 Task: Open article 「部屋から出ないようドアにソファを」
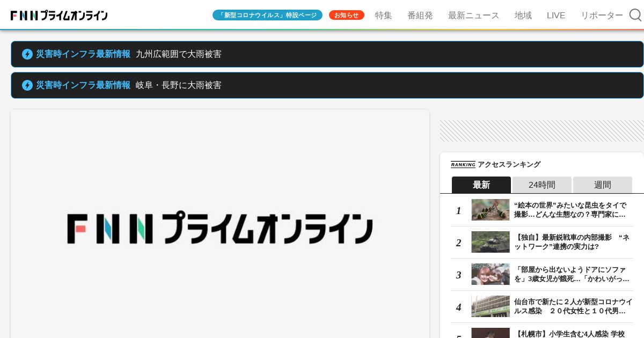coord(572,274)
